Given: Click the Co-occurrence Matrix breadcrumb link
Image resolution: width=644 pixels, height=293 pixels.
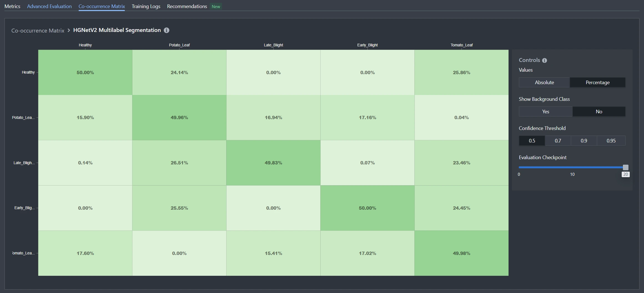Looking at the screenshot, I should click(x=38, y=31).
